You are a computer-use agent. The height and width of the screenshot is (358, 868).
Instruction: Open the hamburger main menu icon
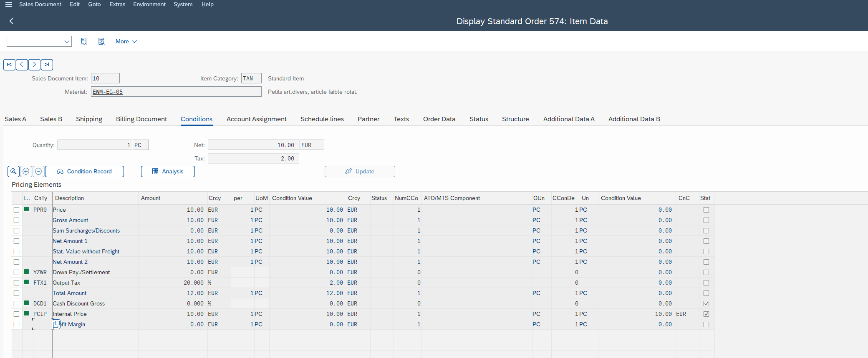pos(8,5)
